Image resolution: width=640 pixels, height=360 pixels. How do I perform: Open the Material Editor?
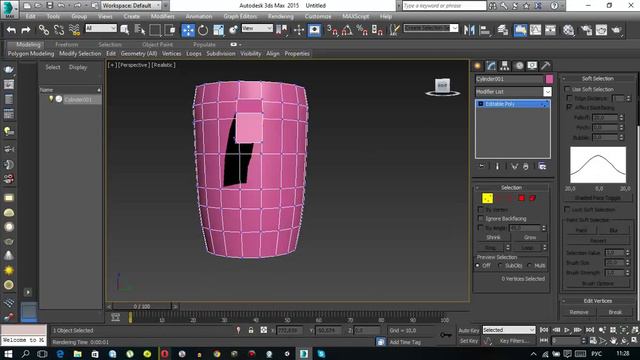[x=568, y=30]
